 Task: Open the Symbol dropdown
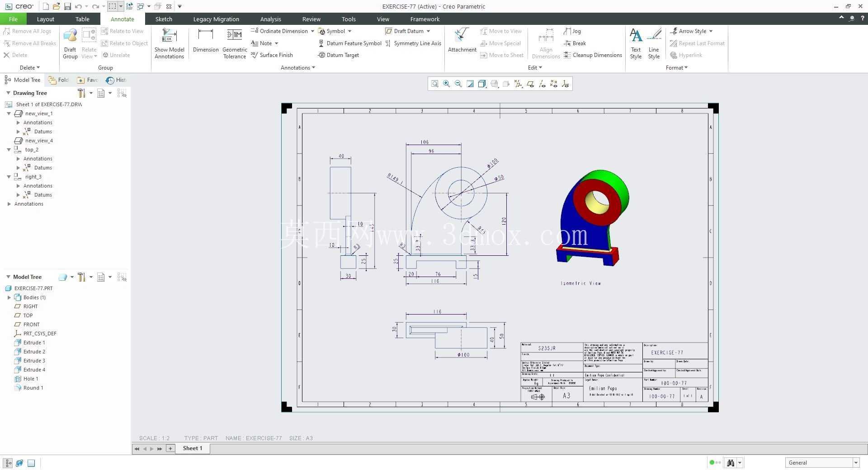click(349, 31)
